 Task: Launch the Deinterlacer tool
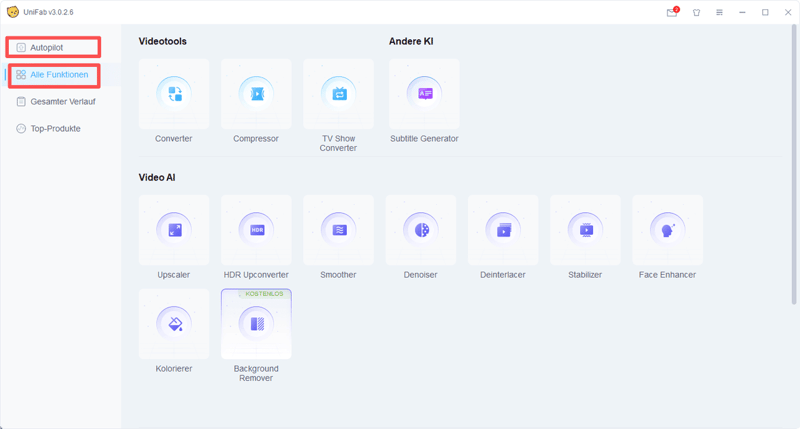[503, 230]
